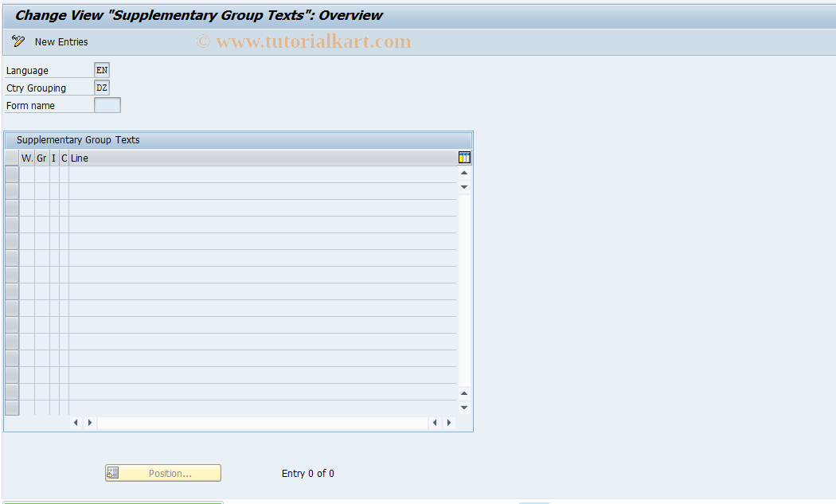Image resolution: width=836 pixels, height=504 pixels.
Task: Click the horizontal scrollbar track of the table
Action: (x=262, y=423)
